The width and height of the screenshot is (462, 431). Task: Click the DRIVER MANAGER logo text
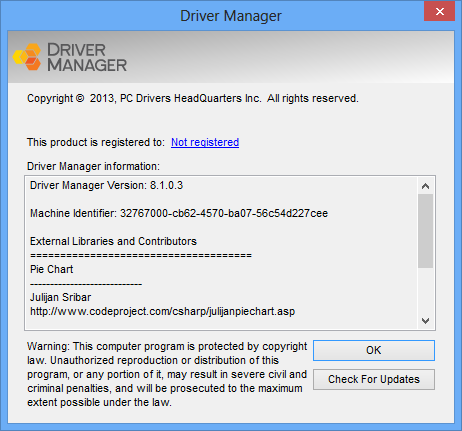point(87,57)
